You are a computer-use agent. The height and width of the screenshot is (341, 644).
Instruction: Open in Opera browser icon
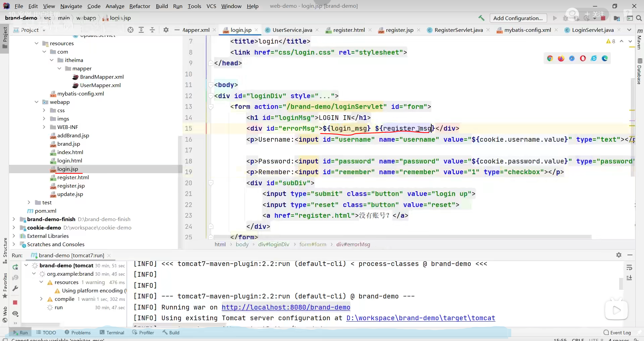(583, 58)
